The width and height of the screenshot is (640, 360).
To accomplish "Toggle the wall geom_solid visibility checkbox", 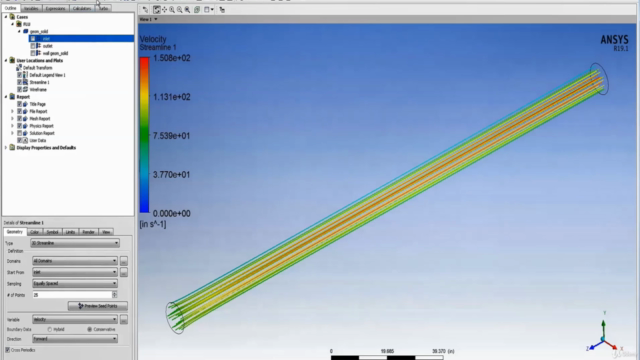I will tap(33, 53).
